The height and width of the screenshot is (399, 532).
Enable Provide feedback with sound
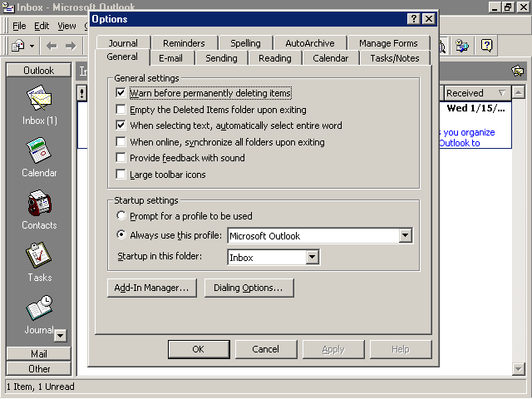121,158
